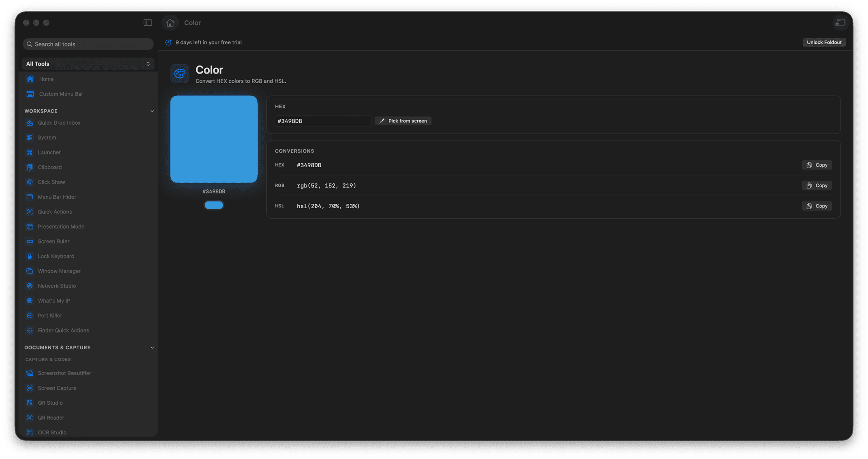Screen dimensions: 868x459
Task: Open the QR Studio icon
Action: [30, 403]
